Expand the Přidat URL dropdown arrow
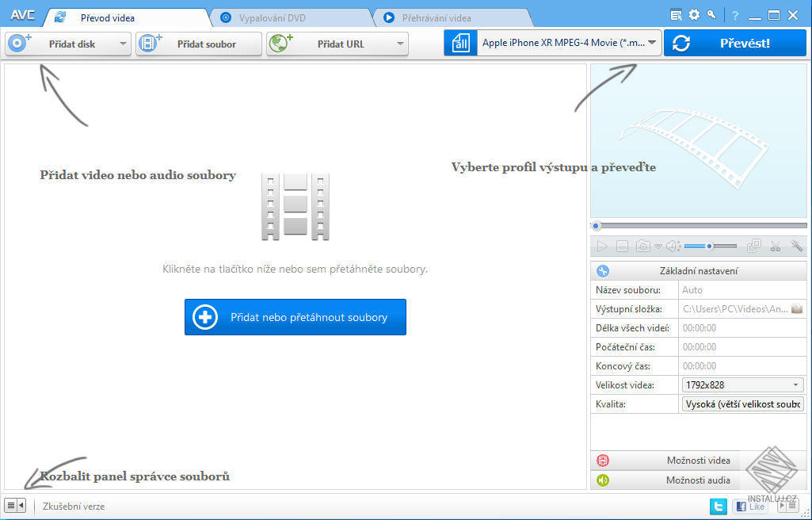The image size is (812, 520). tap(400, 44)
